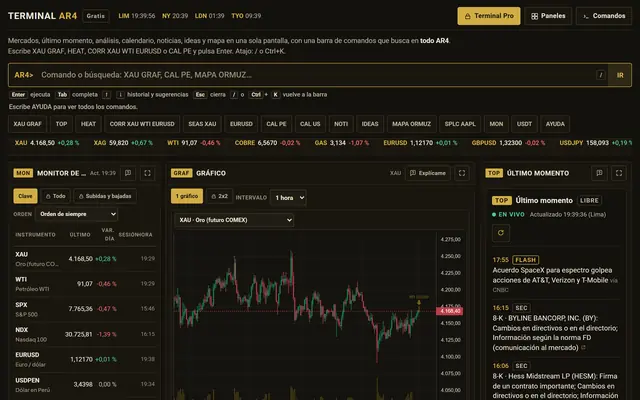640x400 pixels.
Task: Select the USDPEN row
Action: pos(85,384)
